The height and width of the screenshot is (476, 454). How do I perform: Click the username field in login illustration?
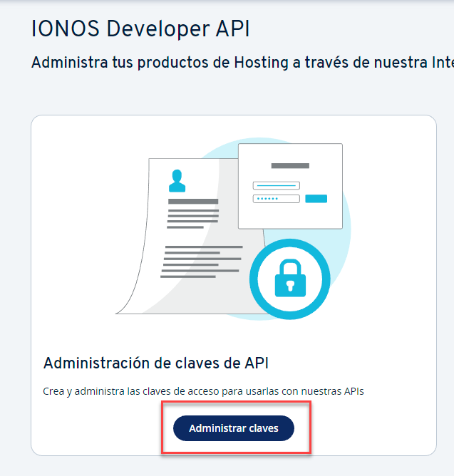coord(276,185)
